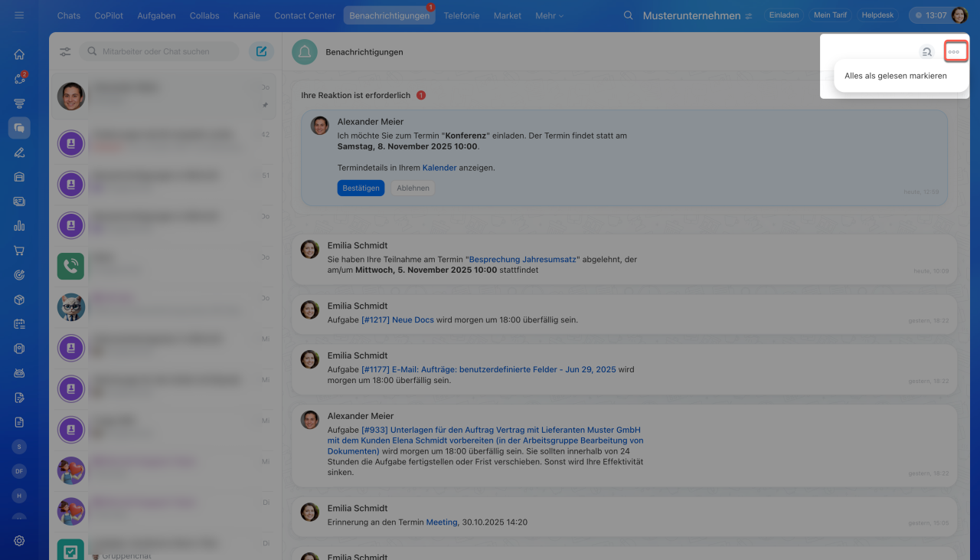Switch to the Chats tab
The height and width of the screenshot is (560, 980).
69,15
